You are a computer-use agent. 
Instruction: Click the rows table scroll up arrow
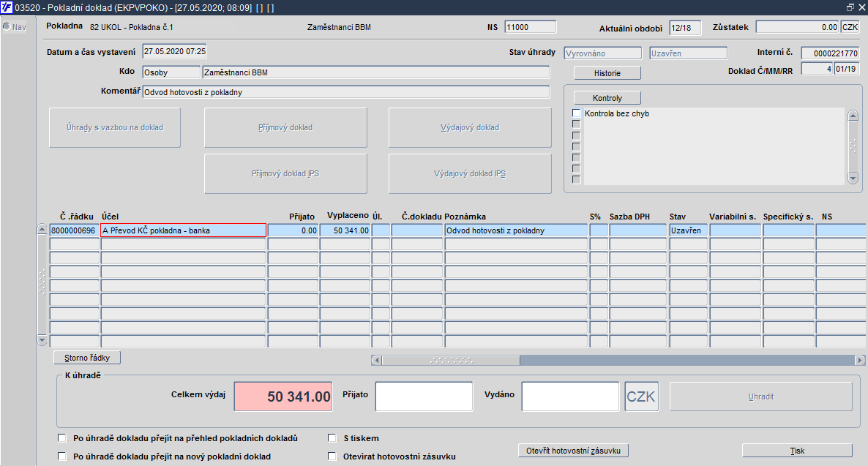42,229
